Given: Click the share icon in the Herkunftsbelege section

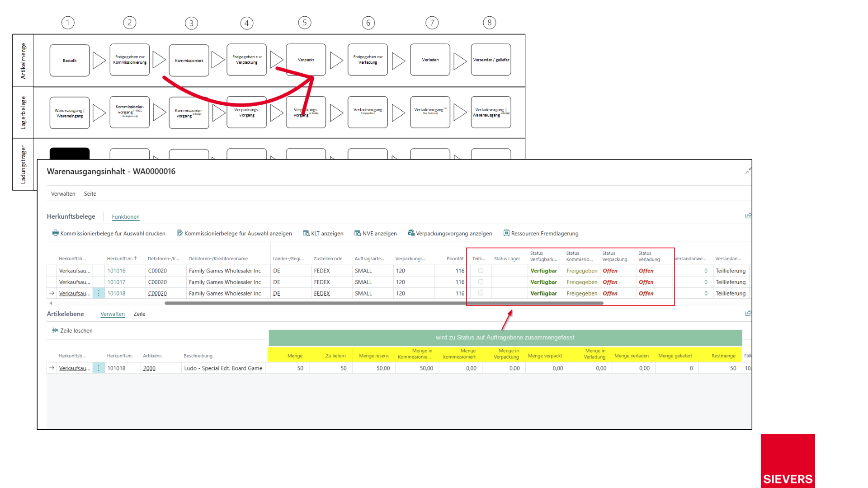Looking at the screenshot, I should tap(748, 216).
